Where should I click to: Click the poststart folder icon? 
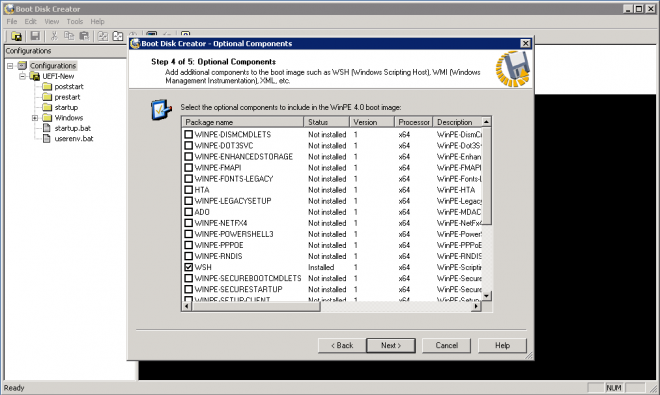47,86
